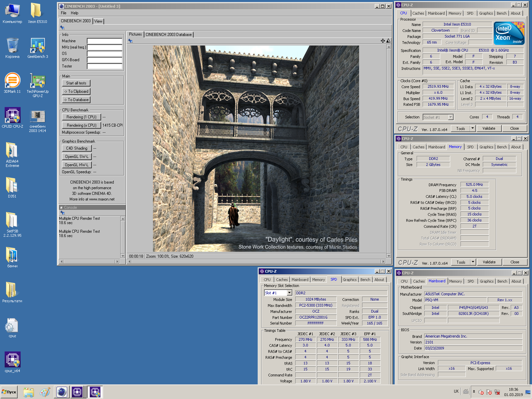Click into the MHz (real freq.) input field

105,47
